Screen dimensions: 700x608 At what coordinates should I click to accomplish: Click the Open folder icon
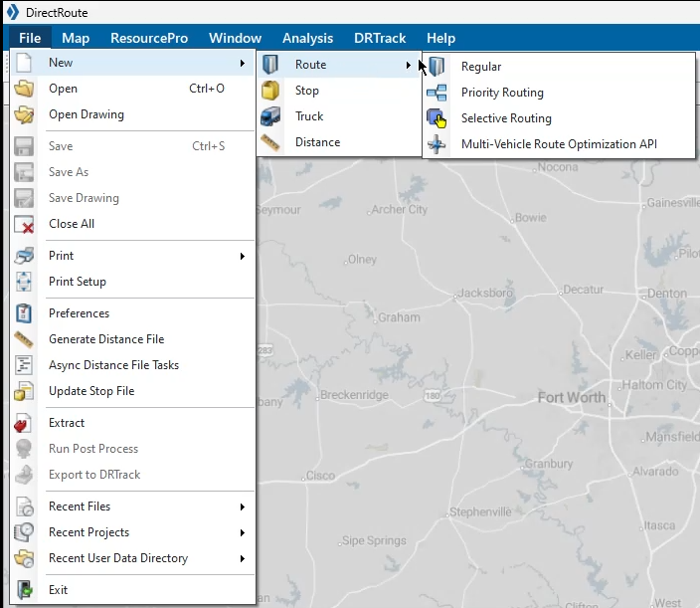pos(24,89)
